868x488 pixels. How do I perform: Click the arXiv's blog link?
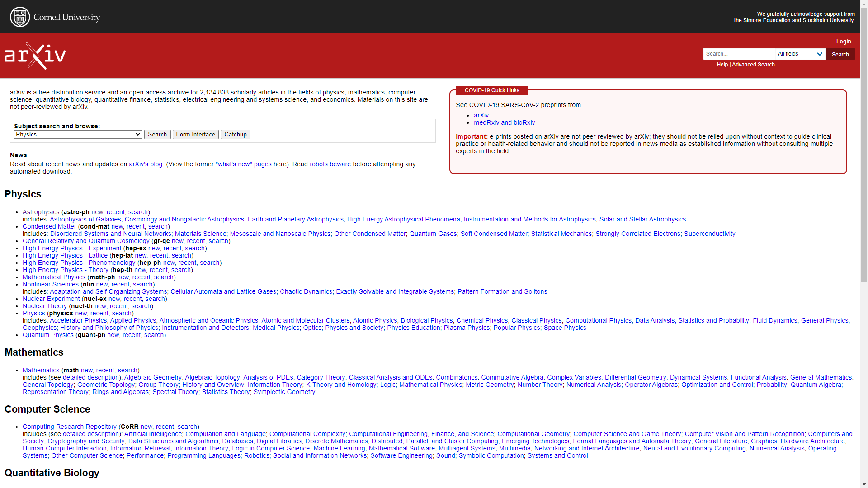pyautogui.click(x=146, y=164)
